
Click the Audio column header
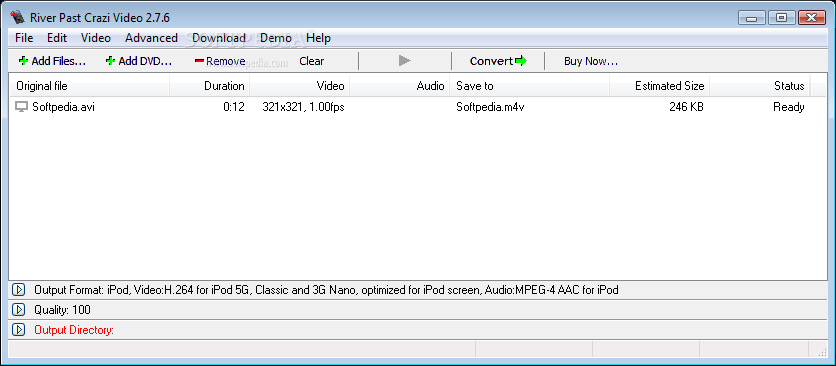coord(399,86)
